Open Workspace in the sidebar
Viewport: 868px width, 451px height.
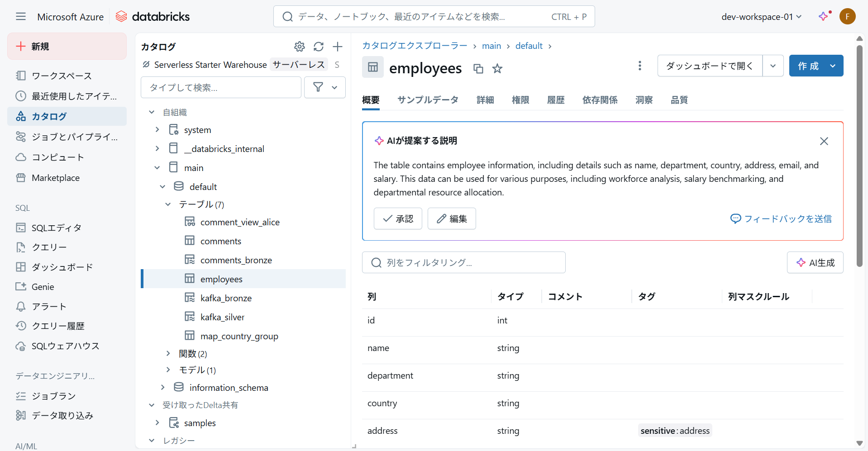pos(67,76)
